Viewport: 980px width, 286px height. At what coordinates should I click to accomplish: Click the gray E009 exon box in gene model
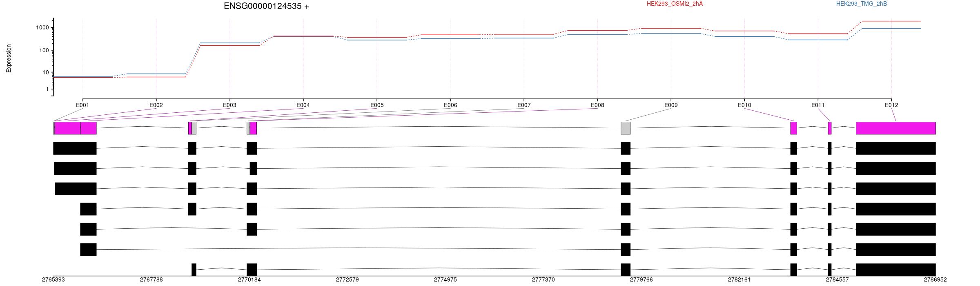coord(626,128)
